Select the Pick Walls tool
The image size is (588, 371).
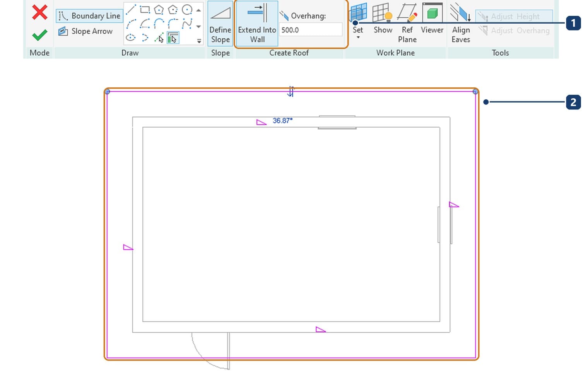click(173, 38)
